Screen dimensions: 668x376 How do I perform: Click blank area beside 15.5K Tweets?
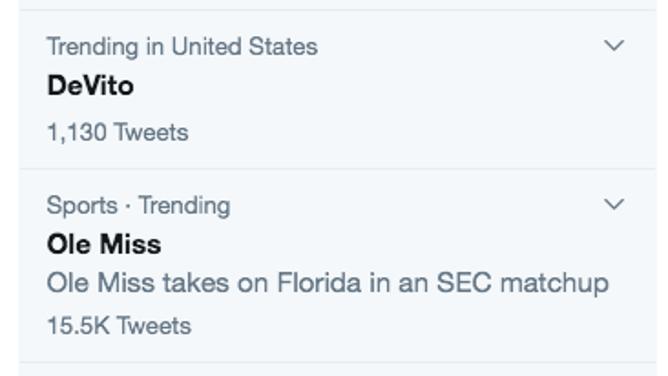coord(405,326)
